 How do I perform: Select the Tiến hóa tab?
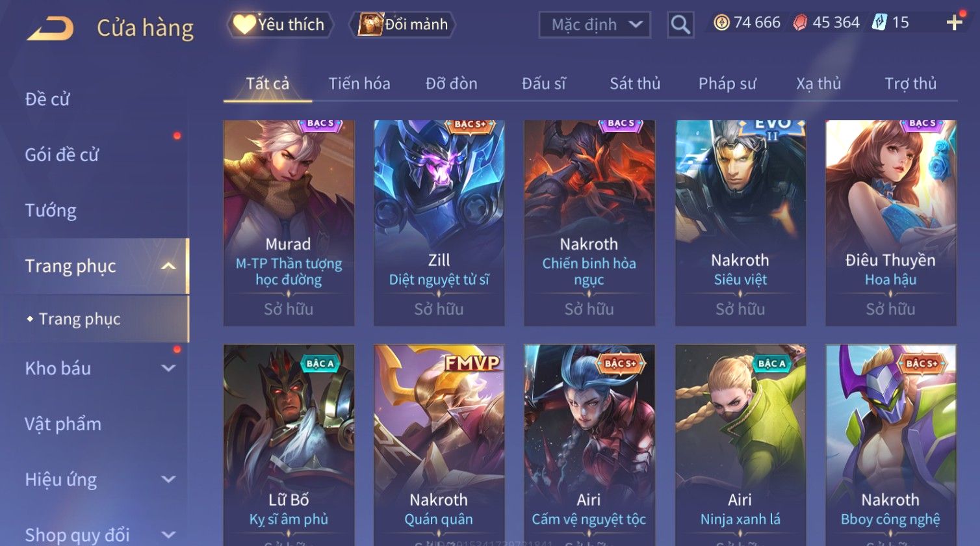click(x=359, y=84)
